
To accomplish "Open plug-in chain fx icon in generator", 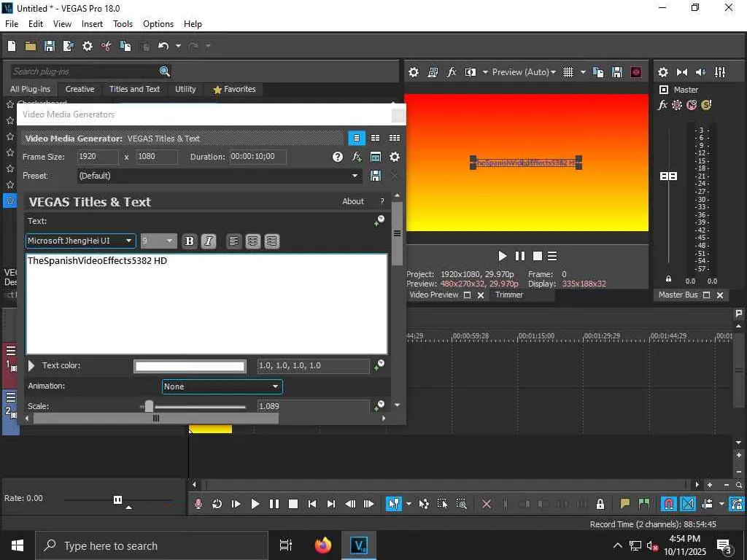I will click(x=356, y=157).
